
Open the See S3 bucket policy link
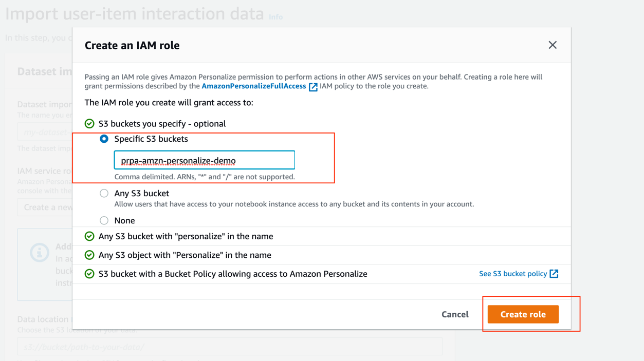coord(513,274)
